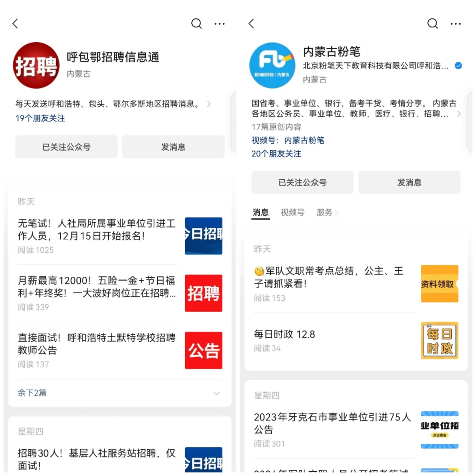Click 阅读 153 read count
Screen dimensions: 476x476
[x=269, y=298]
